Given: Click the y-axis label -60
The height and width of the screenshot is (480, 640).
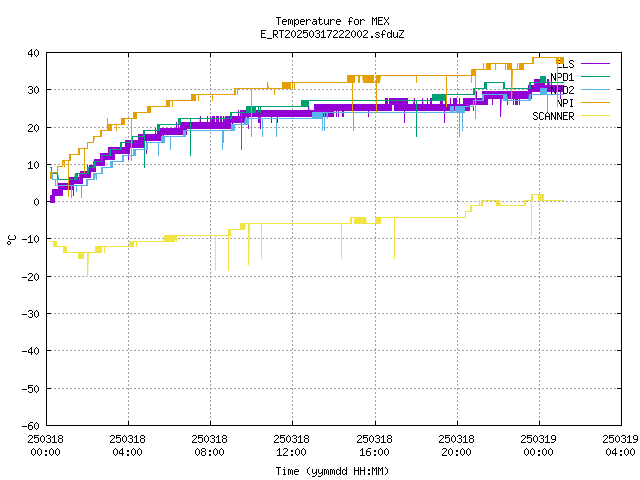Looking at the screenshot, I should click(x=31, y=426).
